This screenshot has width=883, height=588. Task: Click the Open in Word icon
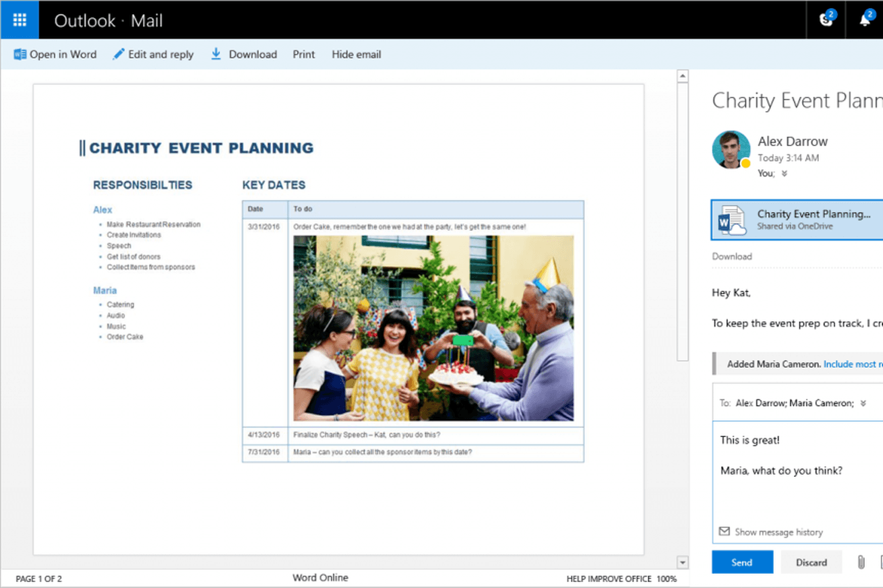(x=20, y=55)
